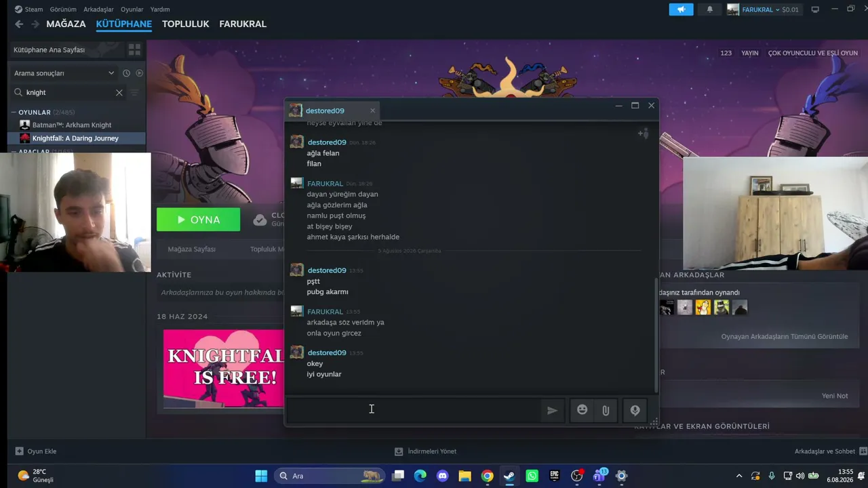Filter library by ready-to-play icon
This screenshot has height=488, width=868.
140,73
